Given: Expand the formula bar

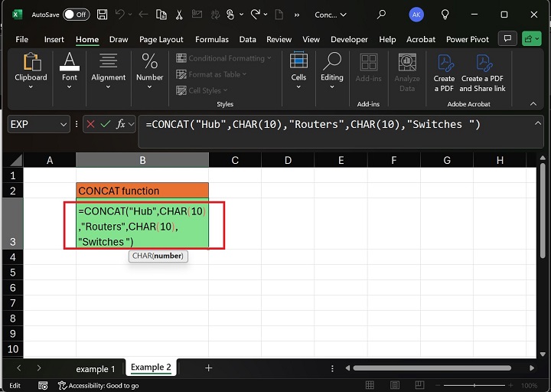Looking at the screenshot, I should (539, 122).
